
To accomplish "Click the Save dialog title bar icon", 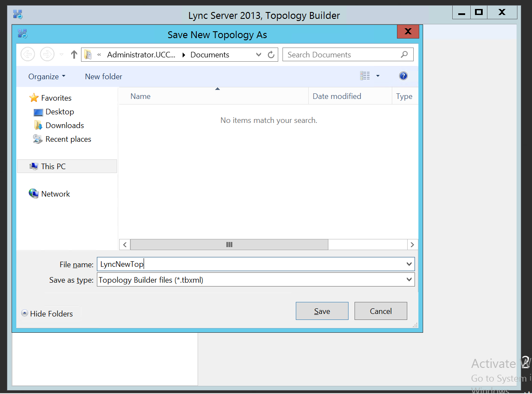I will [x=22, y=34].
